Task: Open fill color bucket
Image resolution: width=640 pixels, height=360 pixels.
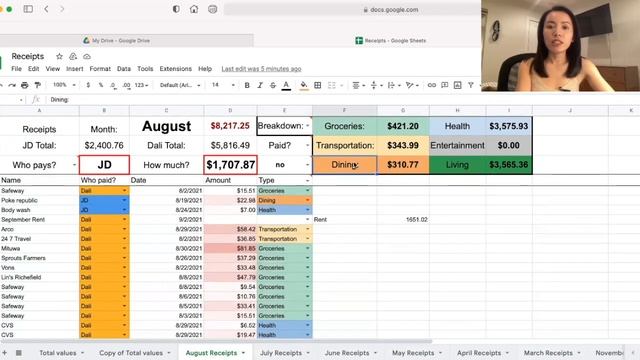Action: [x=304, y=85]
